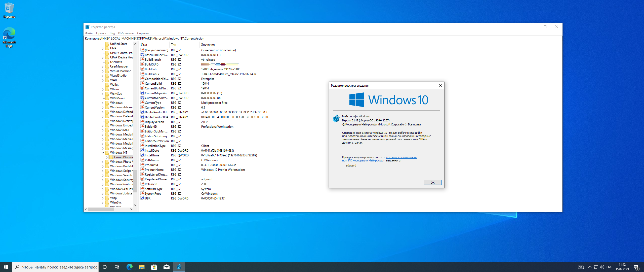Open the Recycle Bin desktop icon
Screen dimensions: 644x272
(9, 10)
